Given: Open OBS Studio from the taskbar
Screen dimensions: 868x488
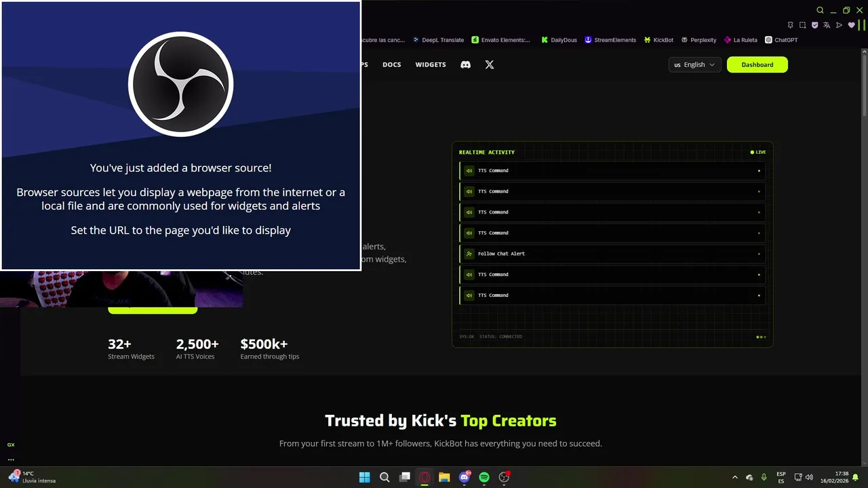Looking at the screenshot, I should click(504, 477).
